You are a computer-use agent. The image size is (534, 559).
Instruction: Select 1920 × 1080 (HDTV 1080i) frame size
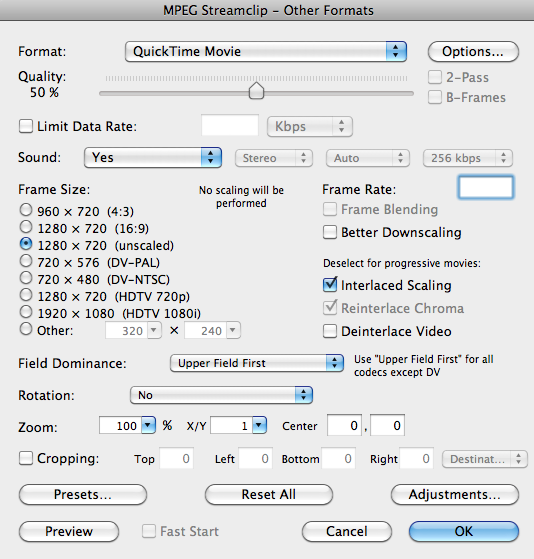pos(26,312)
